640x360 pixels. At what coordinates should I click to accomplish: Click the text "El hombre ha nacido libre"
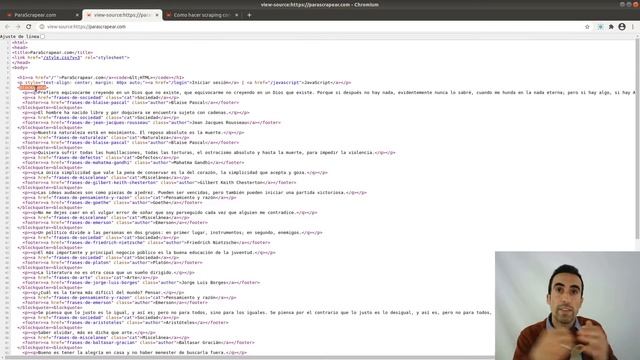click(71, 113)
